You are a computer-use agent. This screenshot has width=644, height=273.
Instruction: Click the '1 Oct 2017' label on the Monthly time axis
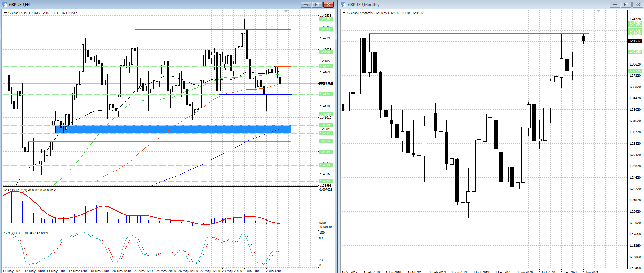[x=350, y=272]
